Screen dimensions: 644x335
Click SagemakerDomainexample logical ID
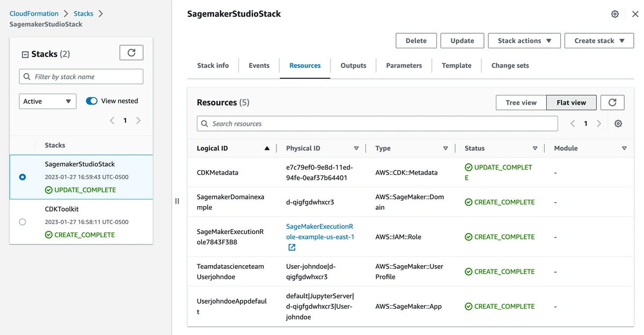coord(231,202)
